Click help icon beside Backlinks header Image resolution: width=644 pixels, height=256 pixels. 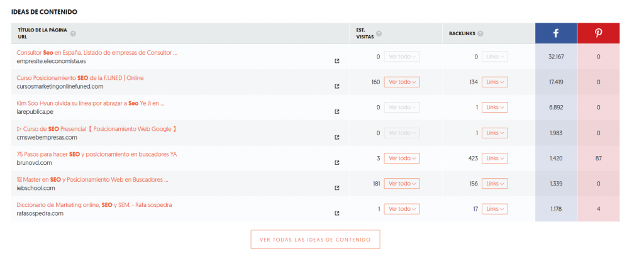tap(480, 34)
